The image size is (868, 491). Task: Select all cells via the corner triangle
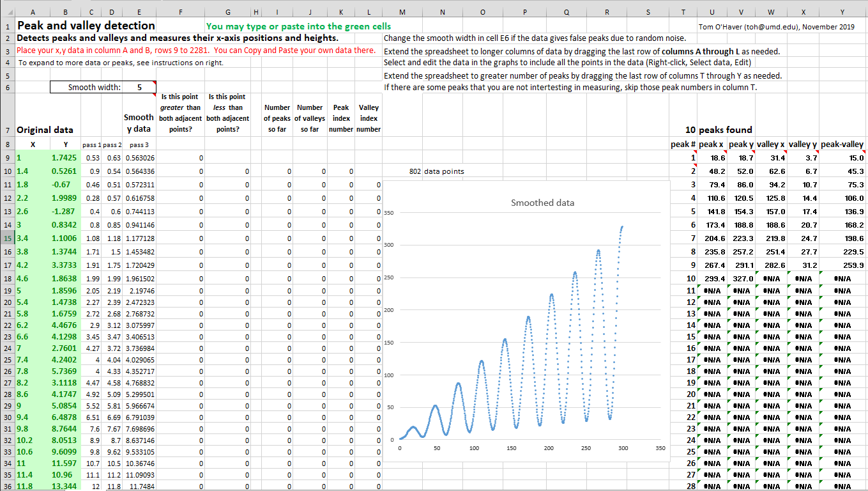point(7,12)
